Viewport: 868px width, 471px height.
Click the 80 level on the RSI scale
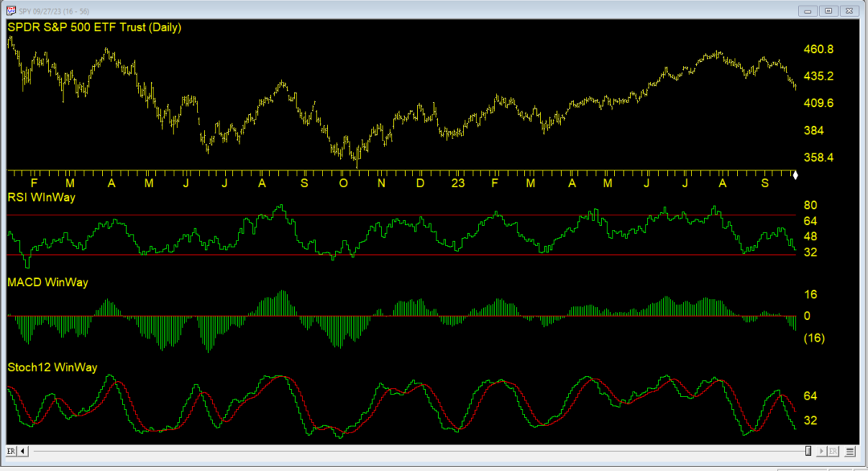point(811,203)
